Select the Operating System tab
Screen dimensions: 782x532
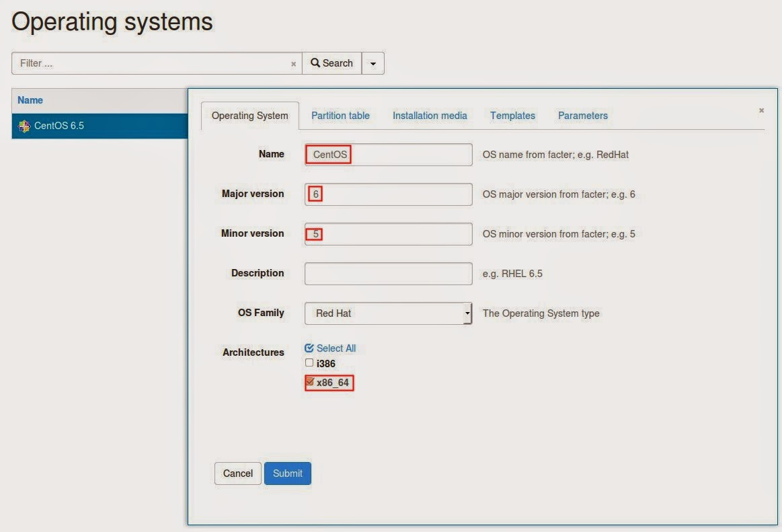tap(249, 116)
